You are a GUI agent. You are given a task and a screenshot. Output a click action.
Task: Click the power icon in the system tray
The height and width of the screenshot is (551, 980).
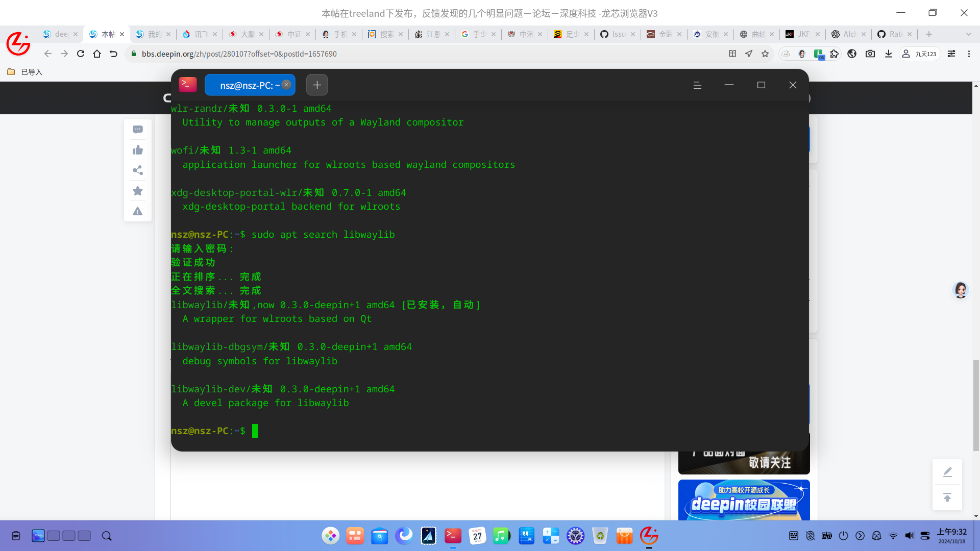pyautogui.click(x=843, y=536)
